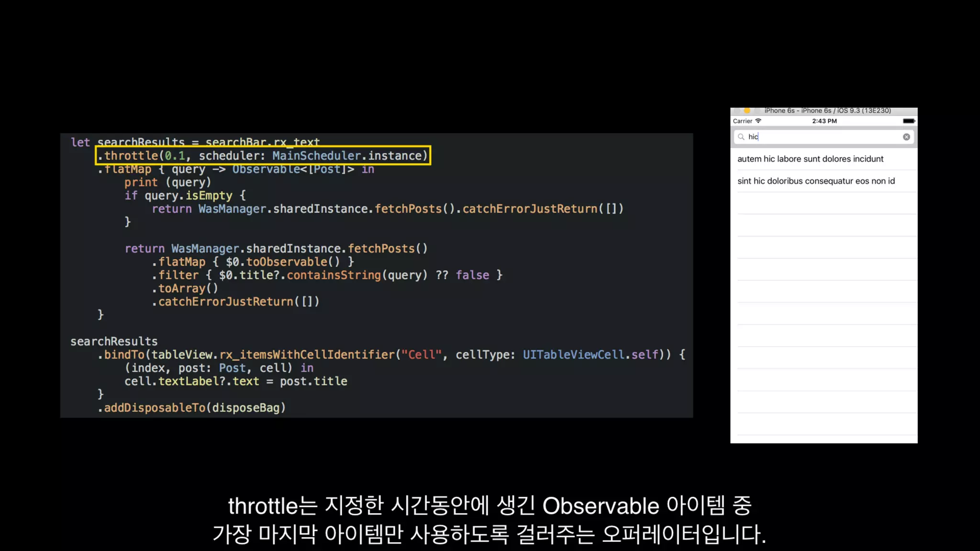The image size is (980, 551).
Task: Click the 2:43 PM clock in status bar
Action: click(824, 121)
